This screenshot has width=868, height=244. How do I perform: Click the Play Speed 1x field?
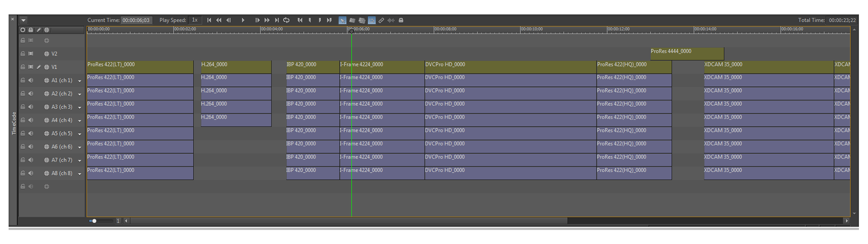point(195,20)
